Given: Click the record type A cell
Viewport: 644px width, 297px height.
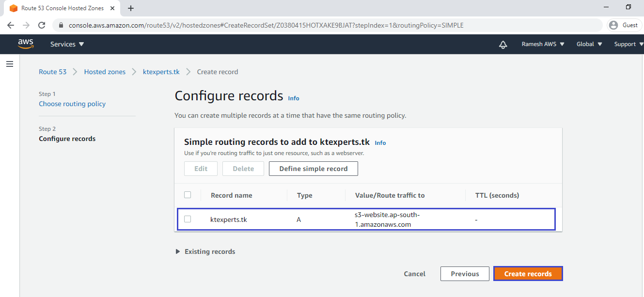Looking at the screenshot, I should 298,219.
